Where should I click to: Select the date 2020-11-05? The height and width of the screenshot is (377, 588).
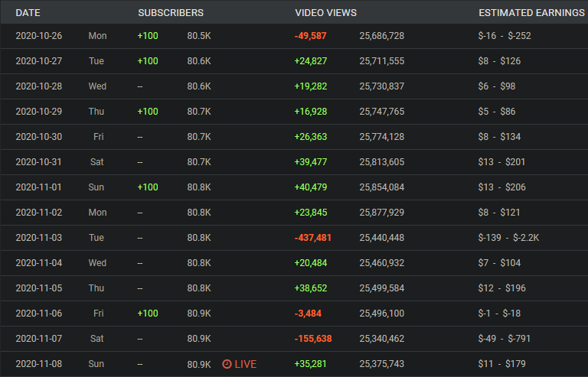pos(38,288)
